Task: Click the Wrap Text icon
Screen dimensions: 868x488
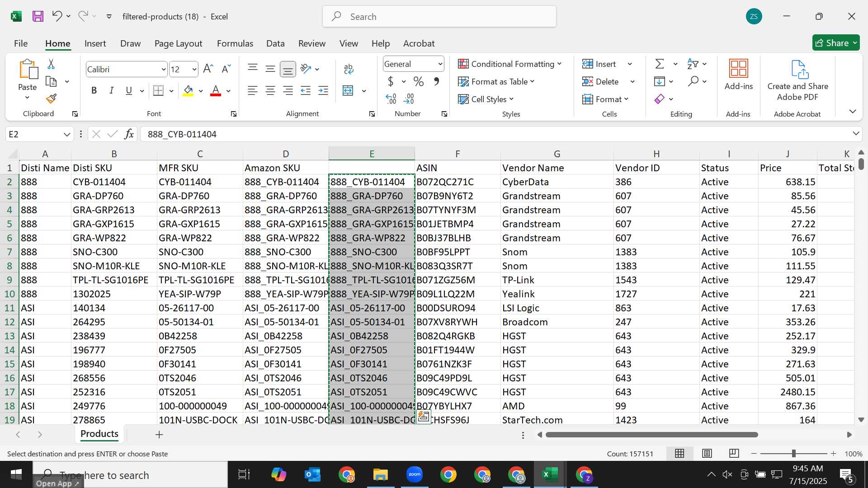Action: pyautogui.click(x=349, y=69)
